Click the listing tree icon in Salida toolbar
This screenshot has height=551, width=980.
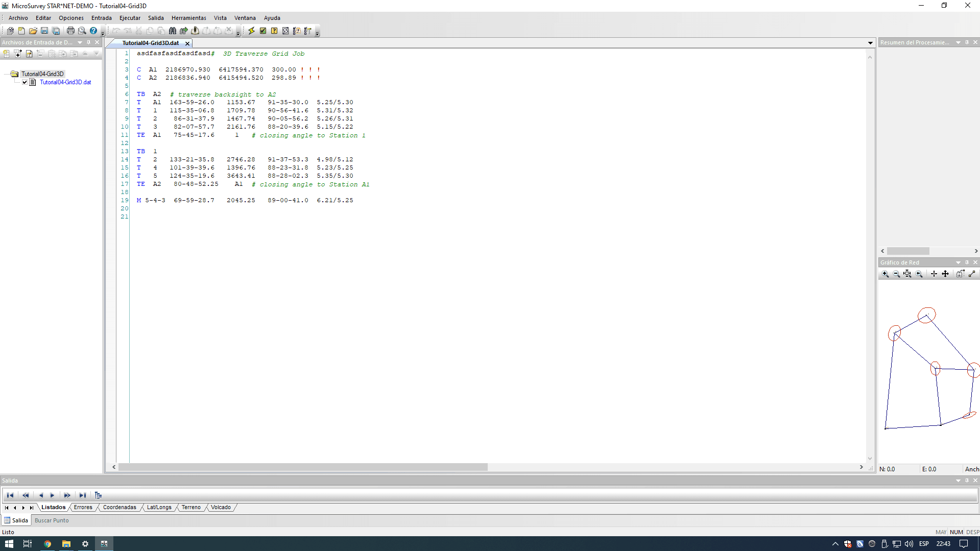coord(99,495)
